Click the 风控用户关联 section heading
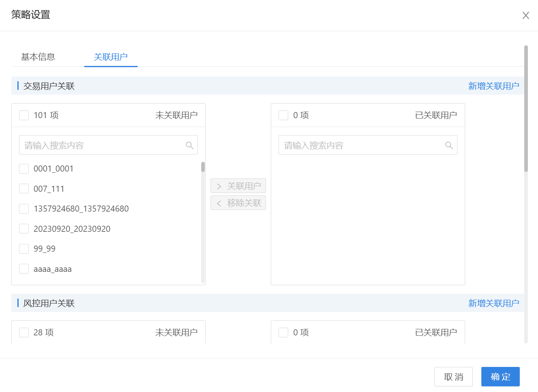Viewport: 538px width, 392px height. (x=49, y=303)
